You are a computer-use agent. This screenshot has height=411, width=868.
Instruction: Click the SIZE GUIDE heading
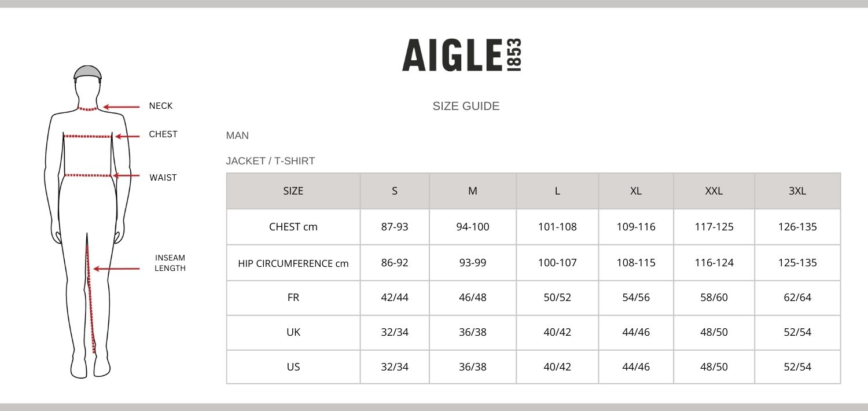point(466,106)
